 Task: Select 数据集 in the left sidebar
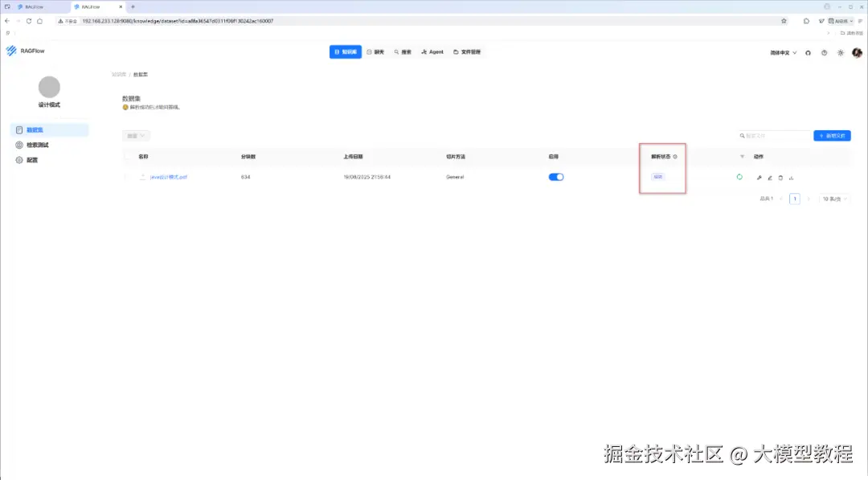click(x=49, y=130)
